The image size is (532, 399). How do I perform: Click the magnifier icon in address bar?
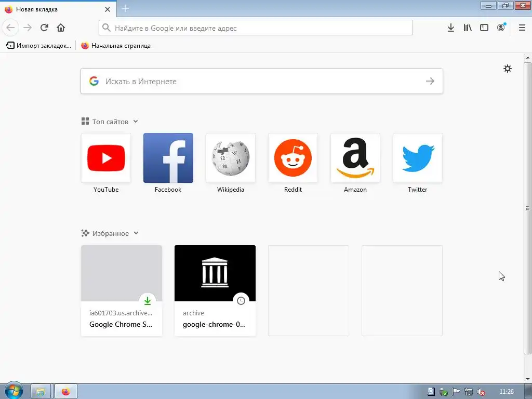point(107,28)
